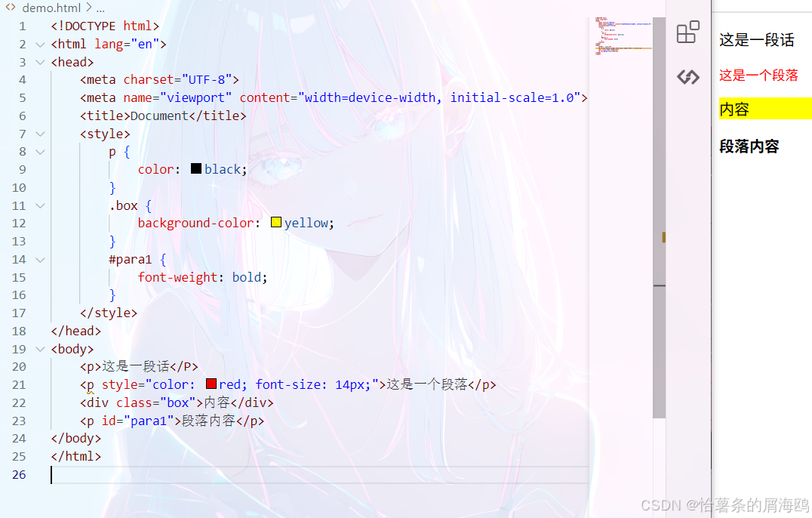Collapse the .box rule fold on line 11
The width and height of the screenshot is (812, 518).
pyautogui.click(x=40, y=206)
